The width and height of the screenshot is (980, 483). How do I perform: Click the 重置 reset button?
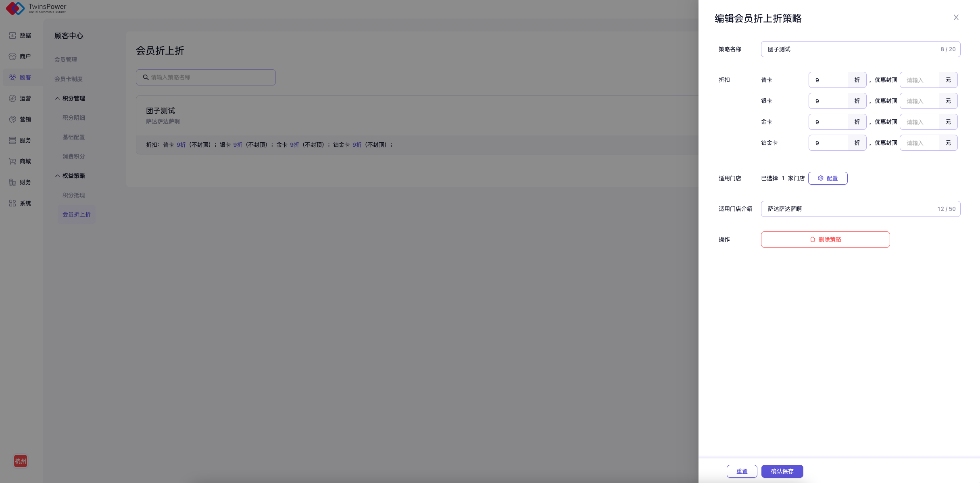click(742, 471)
